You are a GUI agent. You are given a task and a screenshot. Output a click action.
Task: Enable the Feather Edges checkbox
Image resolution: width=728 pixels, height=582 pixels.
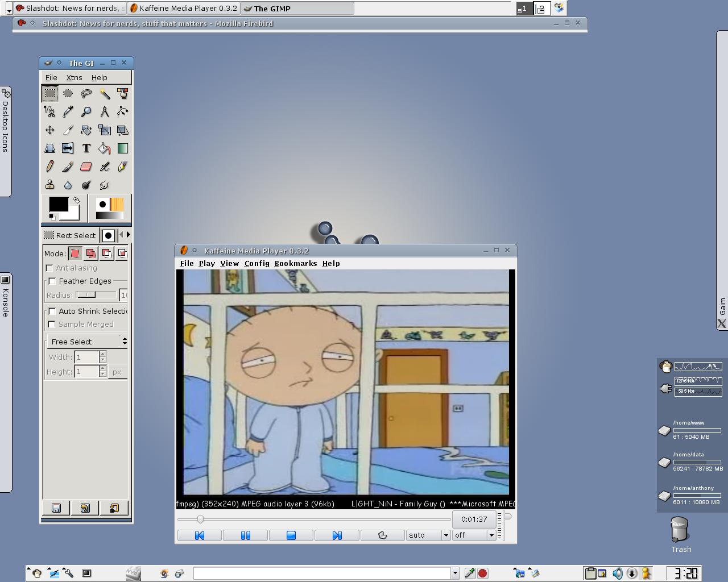[52, 281]
